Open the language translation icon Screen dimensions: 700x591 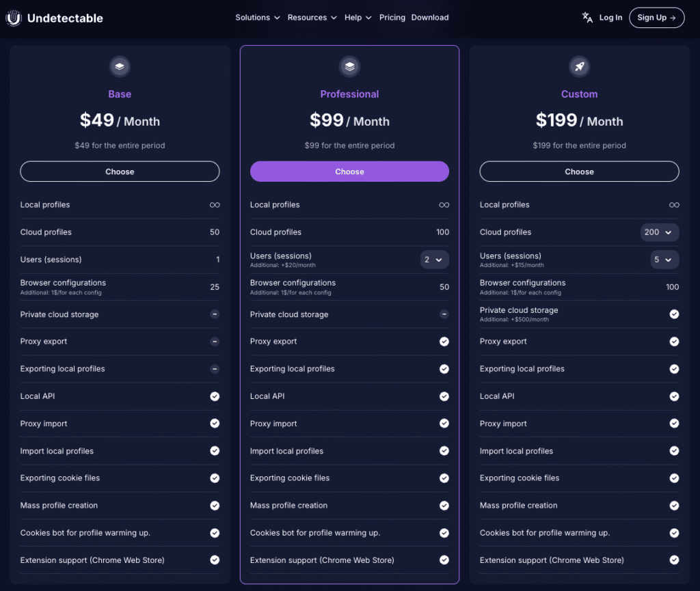[587, 17]
